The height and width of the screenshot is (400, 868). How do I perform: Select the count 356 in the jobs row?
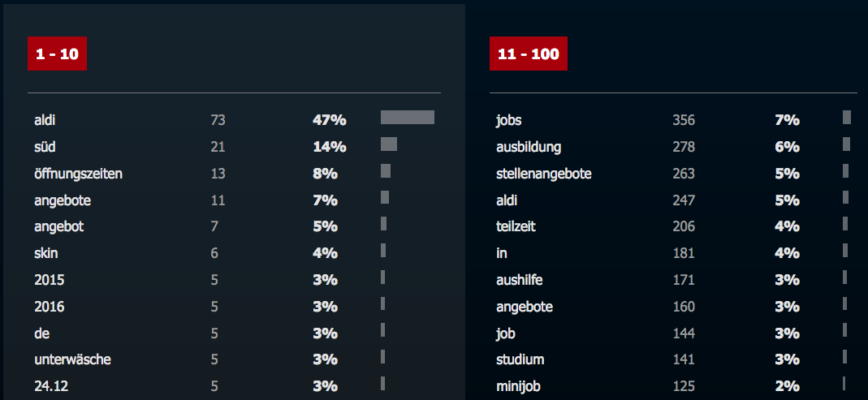(684, 120)
